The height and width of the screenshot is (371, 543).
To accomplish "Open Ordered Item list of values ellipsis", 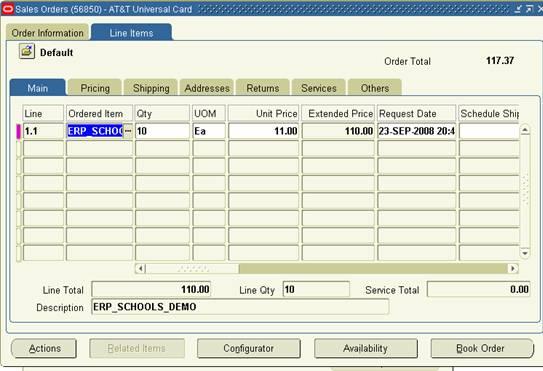I will (x=128, y=131).
